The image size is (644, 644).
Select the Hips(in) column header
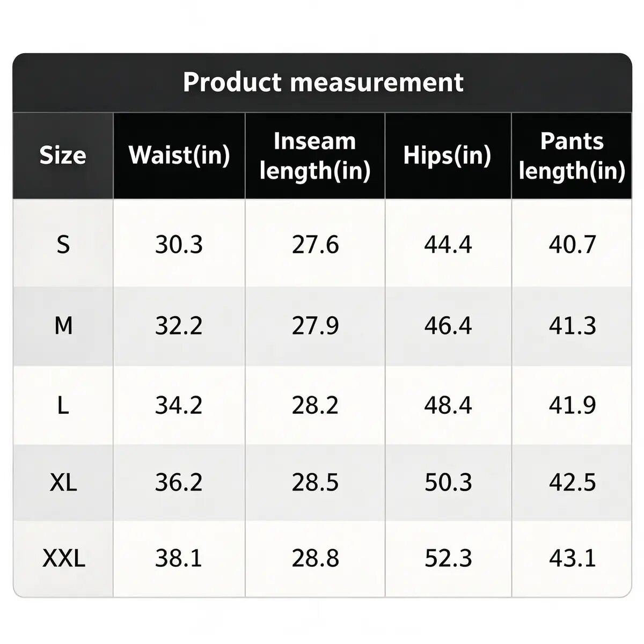coord(448,155)
